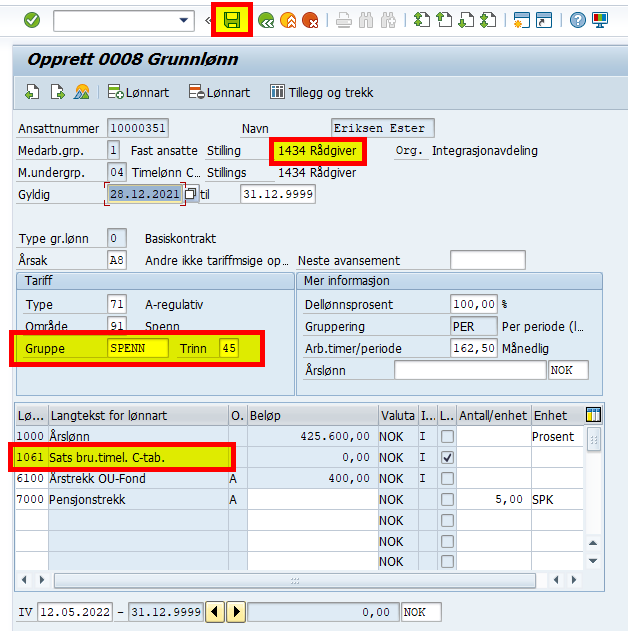Screen dimensions: 628x631
Task: Click the scroll left arrow at table bottom left
Action: (24, 580)
